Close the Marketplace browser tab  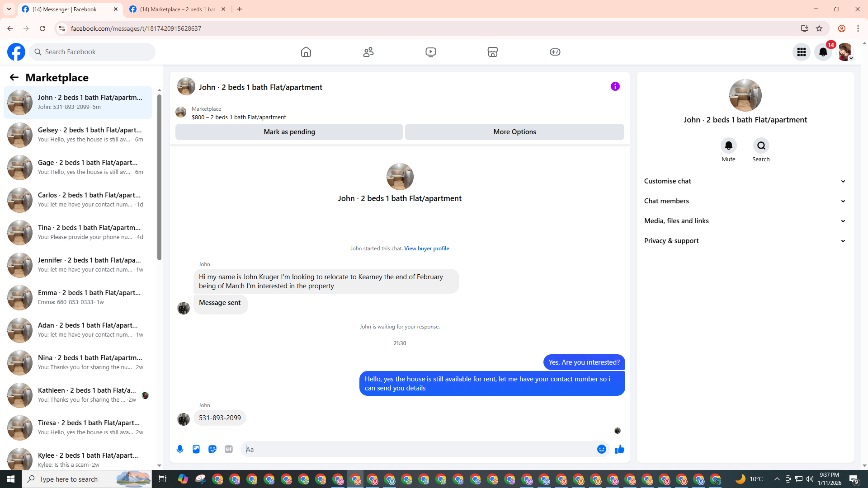coord(223,9)
